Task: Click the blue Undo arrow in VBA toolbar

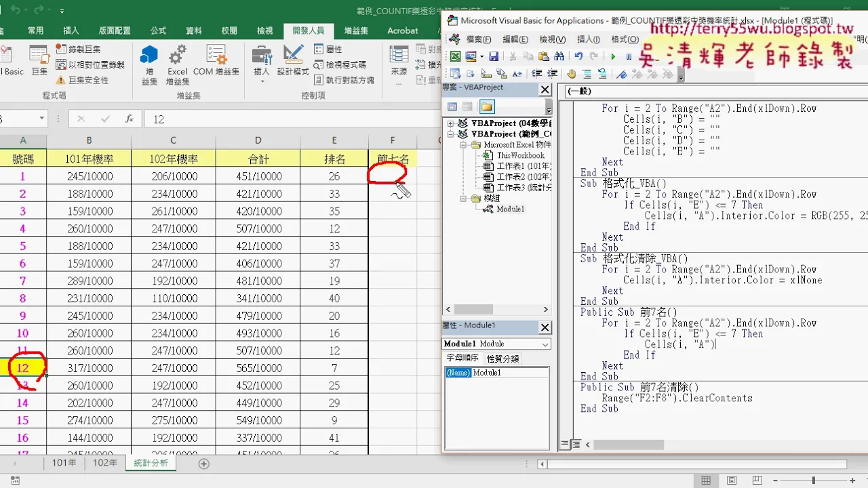Action: pos(578,56)
